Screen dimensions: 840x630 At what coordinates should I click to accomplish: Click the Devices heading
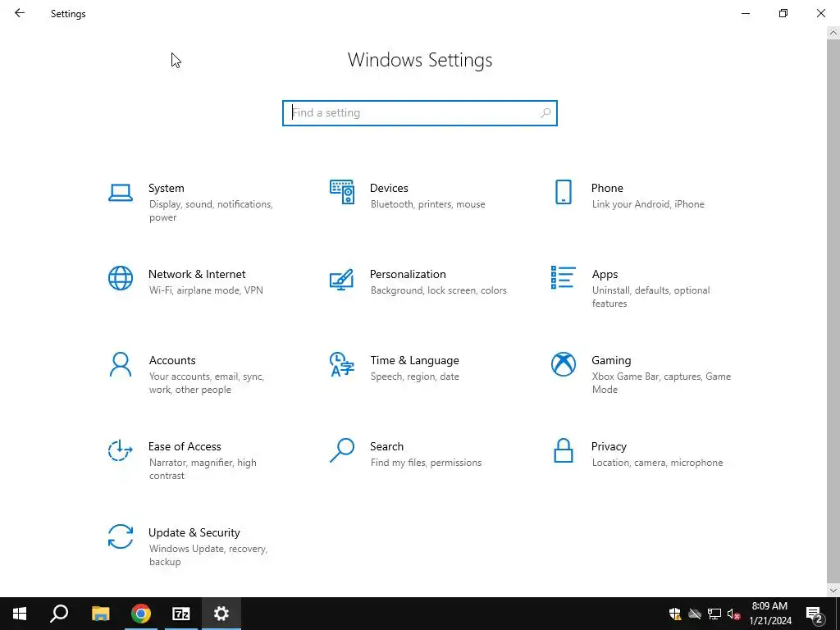click(389, 188)
